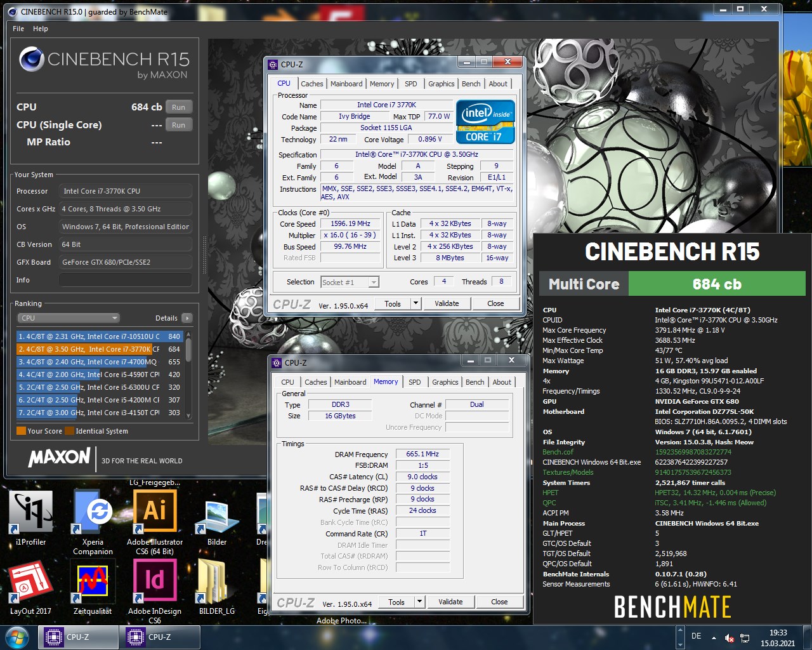Click Validate in lower CPU-Z window
This screenshot has height=650, width=812.
coord(450,602)
